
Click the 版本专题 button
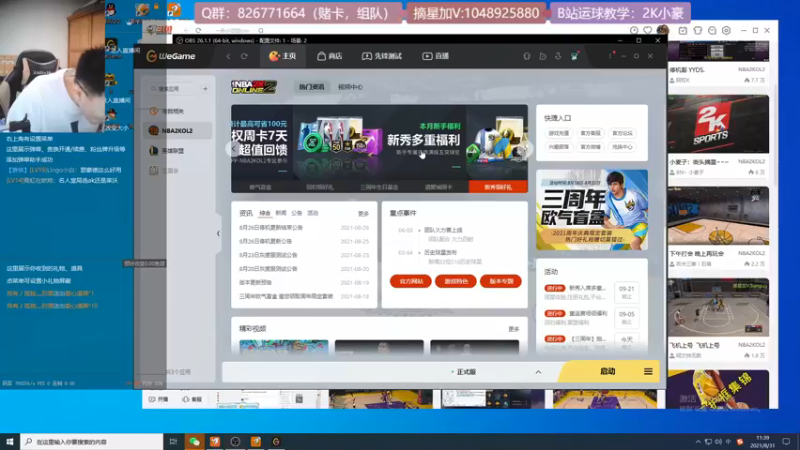pyautogui.click(x=501, y=281)
